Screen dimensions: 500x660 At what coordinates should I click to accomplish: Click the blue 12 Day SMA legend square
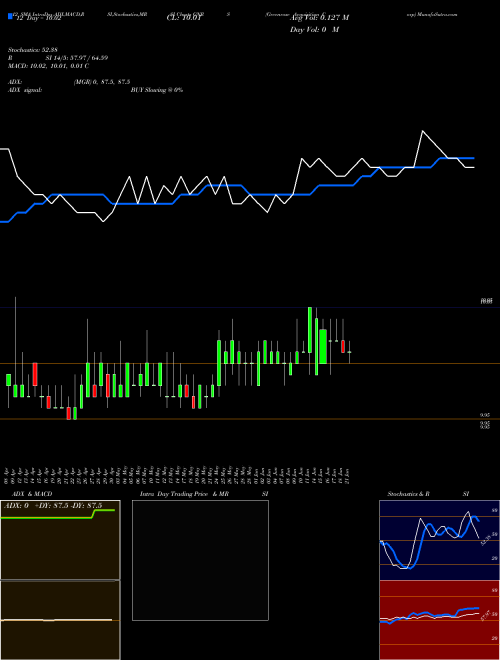click(x=11, y=17)
